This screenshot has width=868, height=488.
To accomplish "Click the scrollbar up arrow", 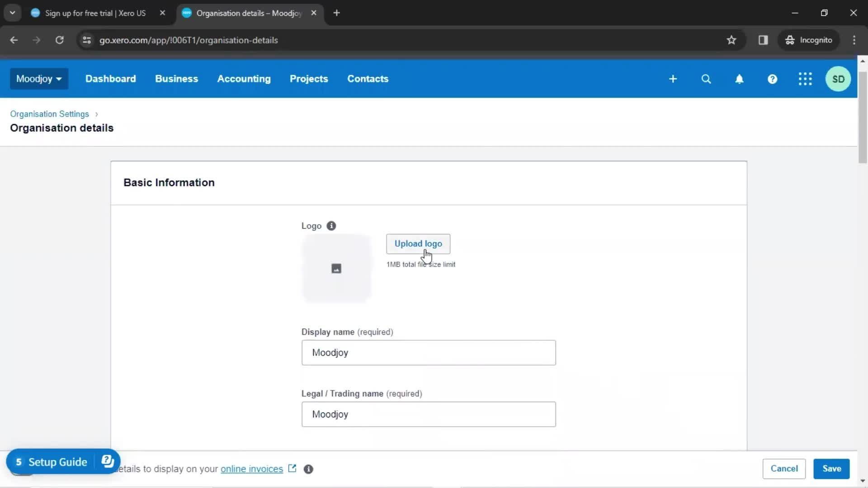I will [863, 61].
